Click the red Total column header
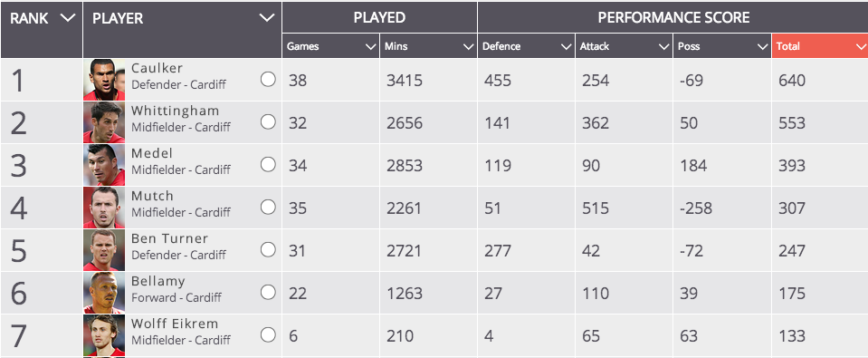This screenshot has width=868, height=358. coord(820,46)
